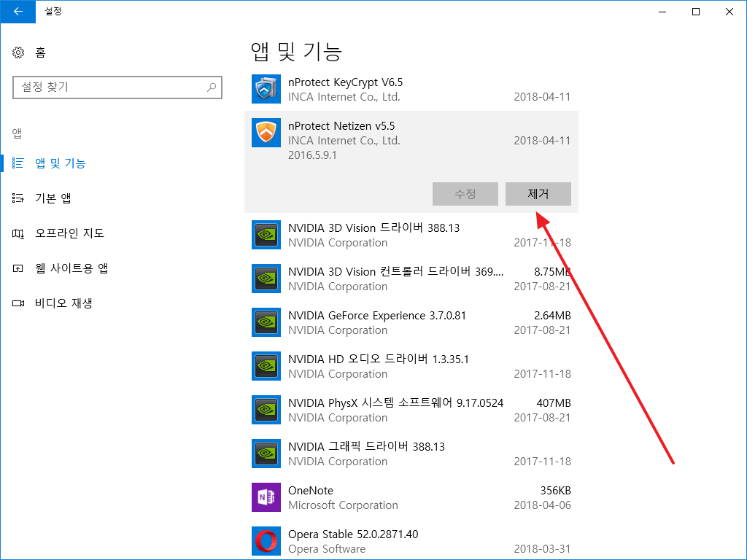Select NVIDIA GeForce Experience 3.7.0.81 entry
The width and height of the screenshot is (747, 560).
coord(377,316)
